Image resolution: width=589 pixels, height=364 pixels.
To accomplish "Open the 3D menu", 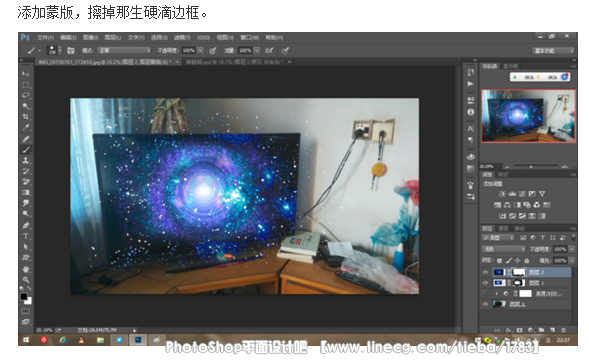I will tap(203, 38).
